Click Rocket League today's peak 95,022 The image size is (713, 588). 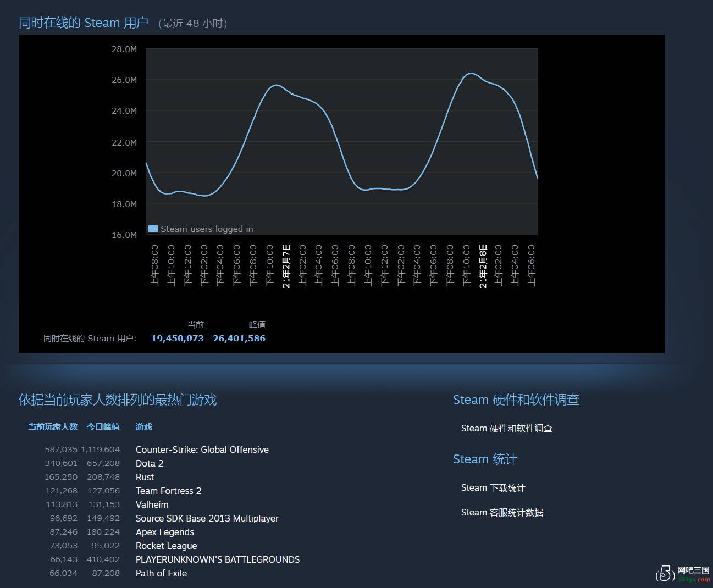click(x=106, y=546)
